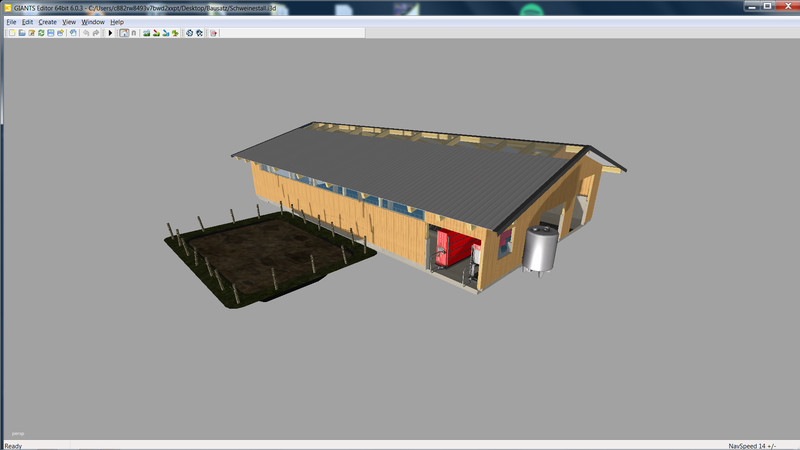This screenshot has width=800, height=450.
Task: Expand the Window menu dropdown
Action: tap(93, 21)
